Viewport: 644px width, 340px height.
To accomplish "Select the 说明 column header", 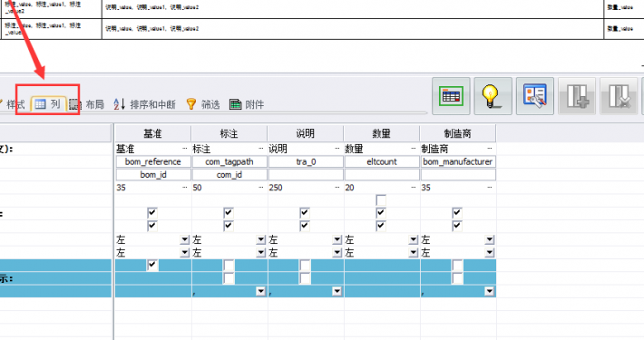I will pos(305,133).
